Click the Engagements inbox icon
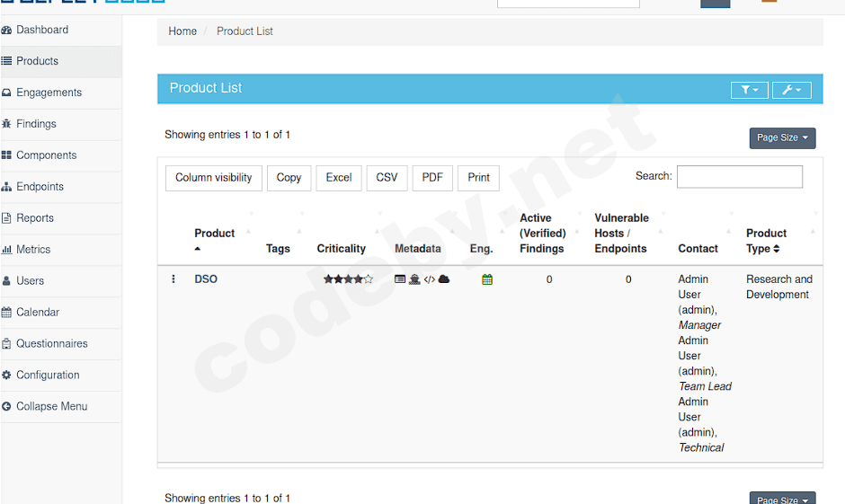The image size is (845, 504). point(6,93)
